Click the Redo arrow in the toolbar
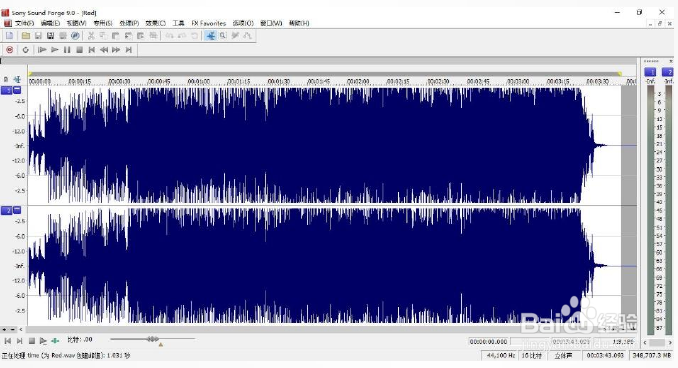Screen dimensions: 678x368 pos(182,36)
